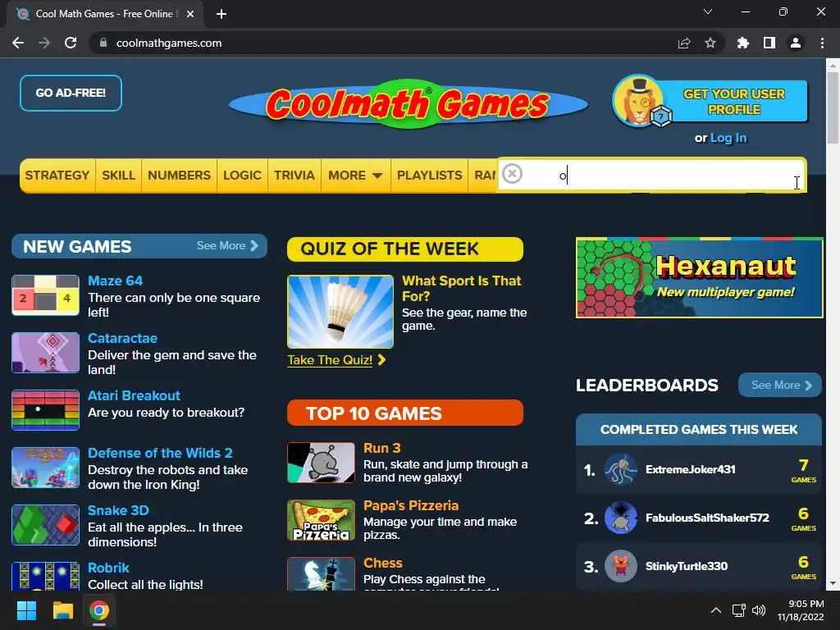840x630 pixels.
Task: Reload the Coolmath Games page
Action: pyautogui.click(x=71, y=43)
